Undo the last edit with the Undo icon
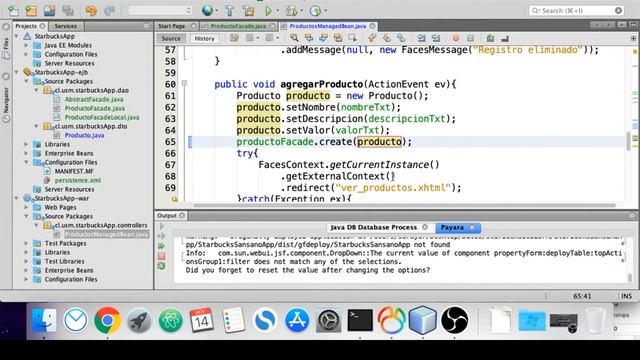The width and height of the screenshot is (640, 360). click(x=91, y=11)
